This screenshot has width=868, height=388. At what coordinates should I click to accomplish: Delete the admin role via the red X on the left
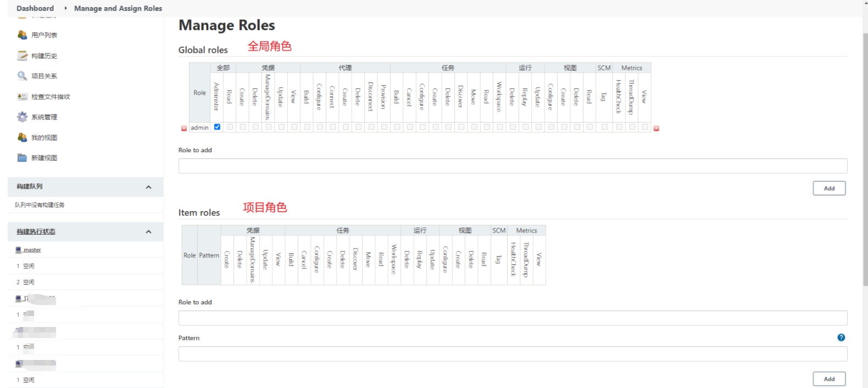tap(184, 128)
